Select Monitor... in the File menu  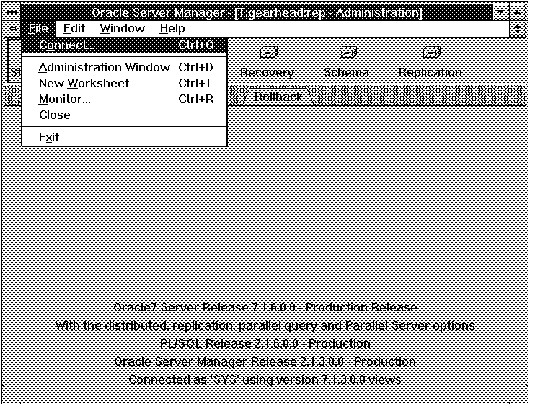124,99
